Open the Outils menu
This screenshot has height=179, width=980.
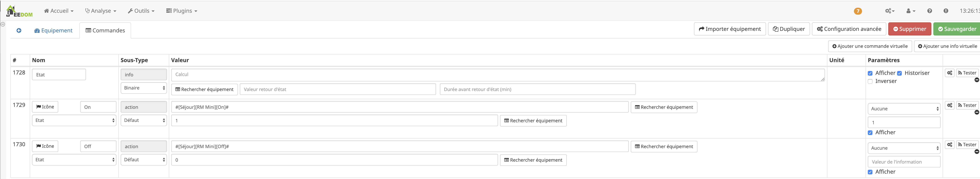(x=141, y=11)
